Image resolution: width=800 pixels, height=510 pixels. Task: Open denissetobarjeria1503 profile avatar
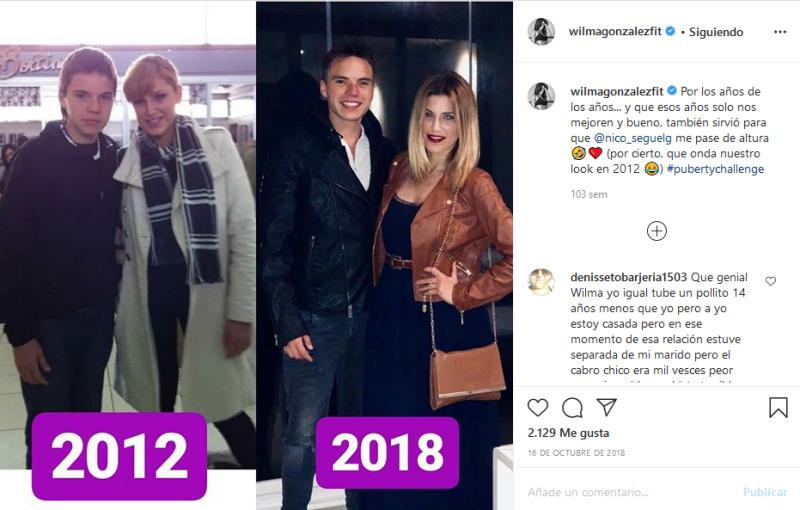point(541,282)
